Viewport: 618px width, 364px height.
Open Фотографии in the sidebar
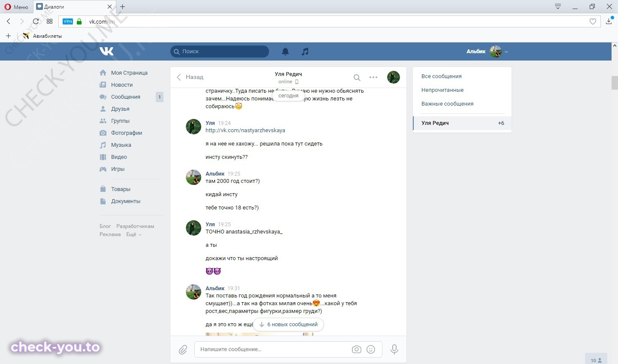pos(127,133)
